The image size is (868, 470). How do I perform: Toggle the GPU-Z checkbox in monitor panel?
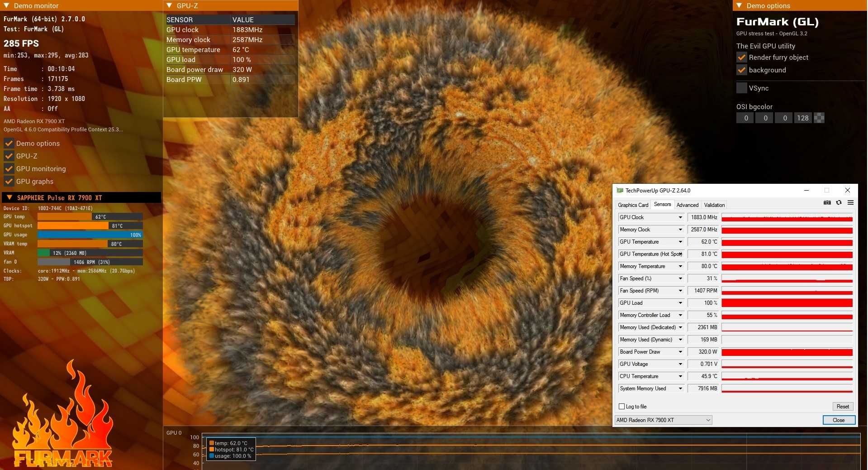pyautogui.click(x=9, y=156)
